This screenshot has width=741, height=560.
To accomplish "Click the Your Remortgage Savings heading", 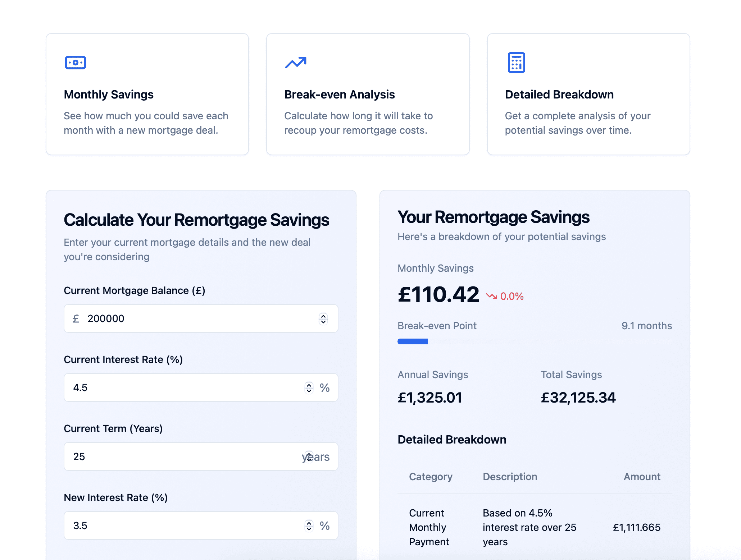I will pos(493,217).
